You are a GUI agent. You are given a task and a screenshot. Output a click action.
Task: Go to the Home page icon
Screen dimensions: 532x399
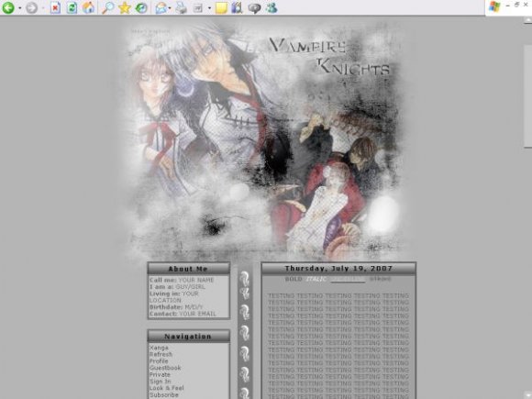tap(88, 7)
